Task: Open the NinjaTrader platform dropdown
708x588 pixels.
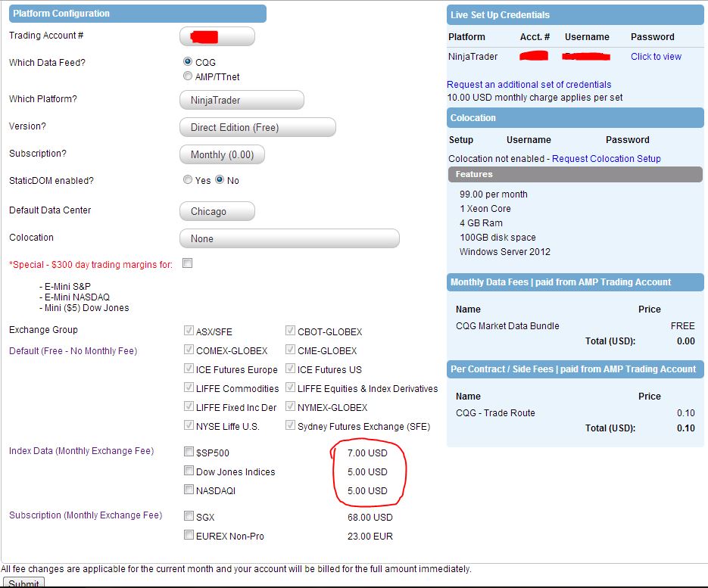Action: coord(242,100)
